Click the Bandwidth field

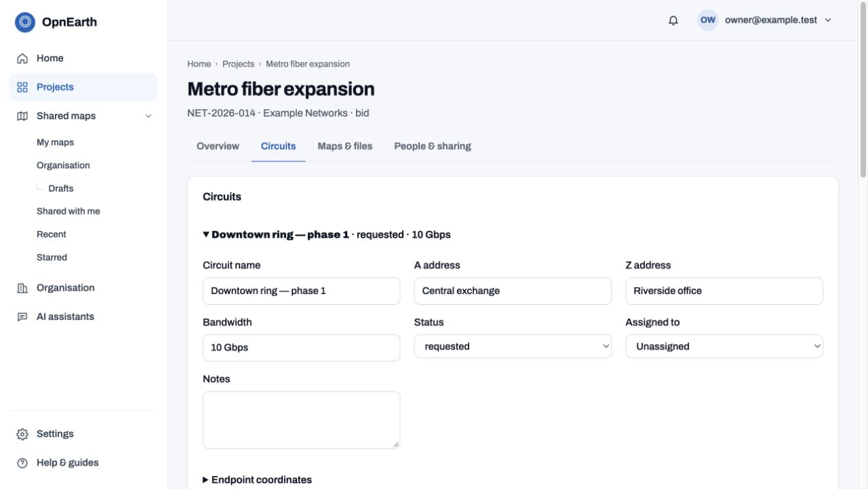point(301,348)
